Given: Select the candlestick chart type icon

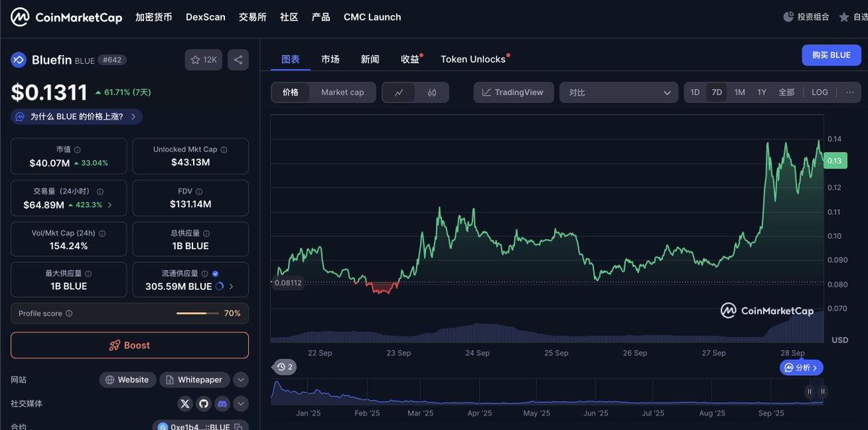Looking at the screenshot, I should pos(432,93).
